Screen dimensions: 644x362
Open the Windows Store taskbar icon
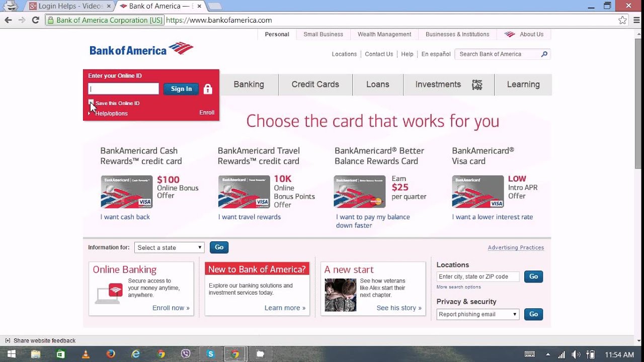click(x=61, y=354)
